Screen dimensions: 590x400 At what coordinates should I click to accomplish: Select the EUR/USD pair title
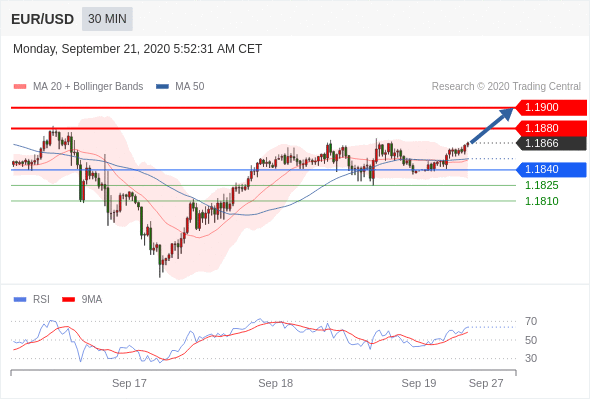click(43, 19)
